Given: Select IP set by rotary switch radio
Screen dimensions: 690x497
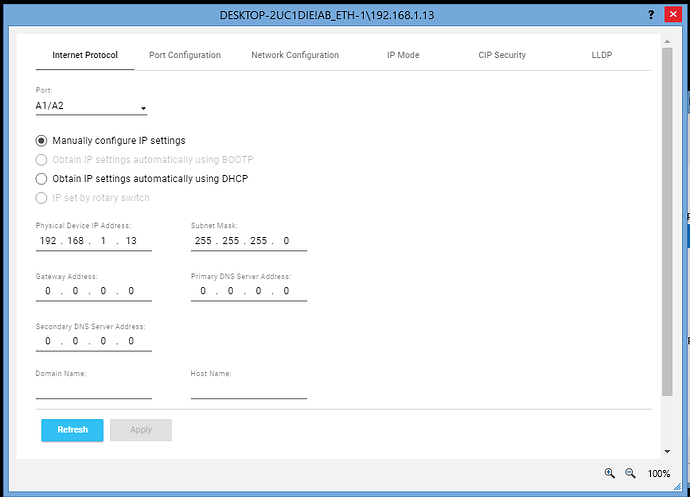Looking at the screenshot, I should (41, 198).
